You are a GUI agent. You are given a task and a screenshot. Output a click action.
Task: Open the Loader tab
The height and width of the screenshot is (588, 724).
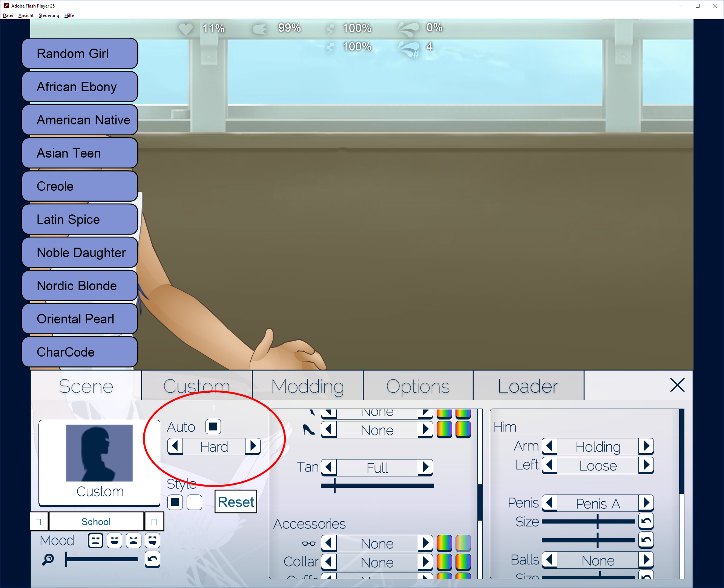tap(528, 386)
